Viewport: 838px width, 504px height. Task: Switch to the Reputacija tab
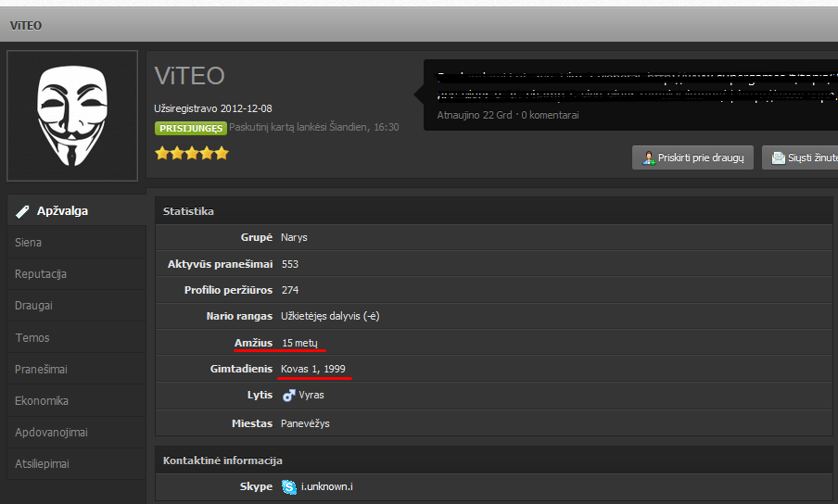[76, 274]
